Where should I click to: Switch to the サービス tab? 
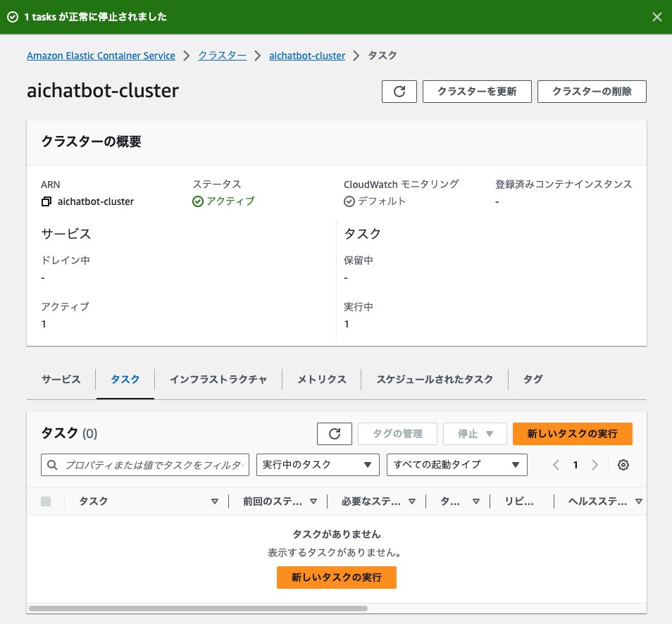pos(61,380)
